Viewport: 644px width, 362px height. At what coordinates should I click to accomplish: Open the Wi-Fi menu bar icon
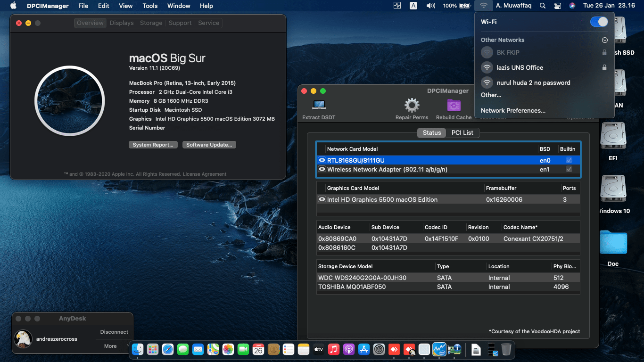(483, 6)
